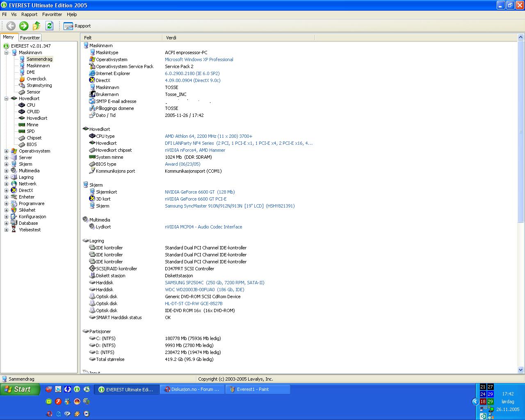Viewport: 525px width, 420px height.
Task: Open the Rapport menu in menu bar
Action: (29, 14)
